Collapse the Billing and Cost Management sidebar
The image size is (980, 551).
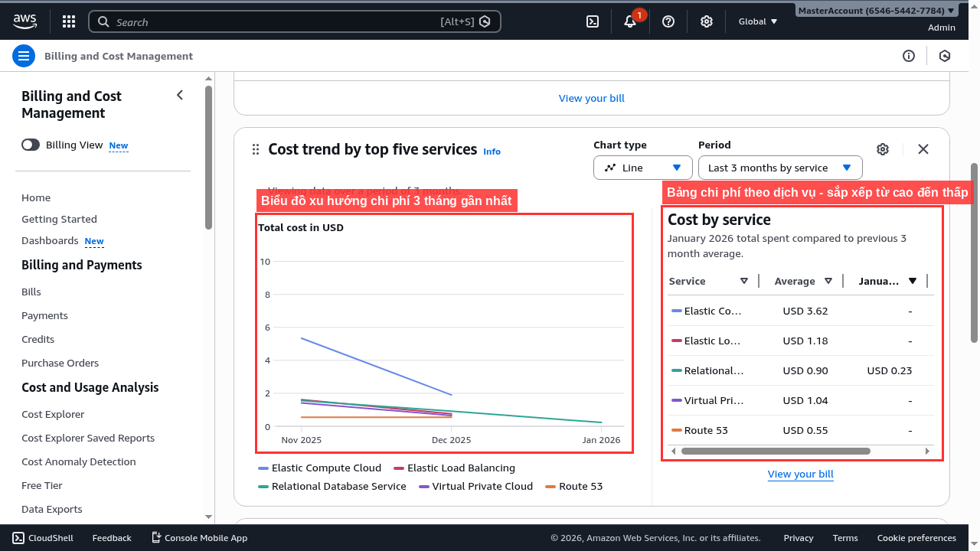coord(180,95)
